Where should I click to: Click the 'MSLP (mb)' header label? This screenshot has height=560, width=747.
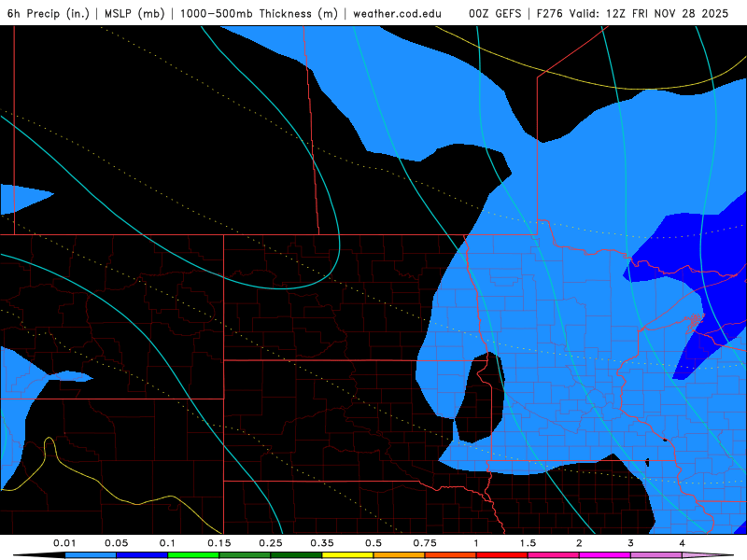pos(134,13)
